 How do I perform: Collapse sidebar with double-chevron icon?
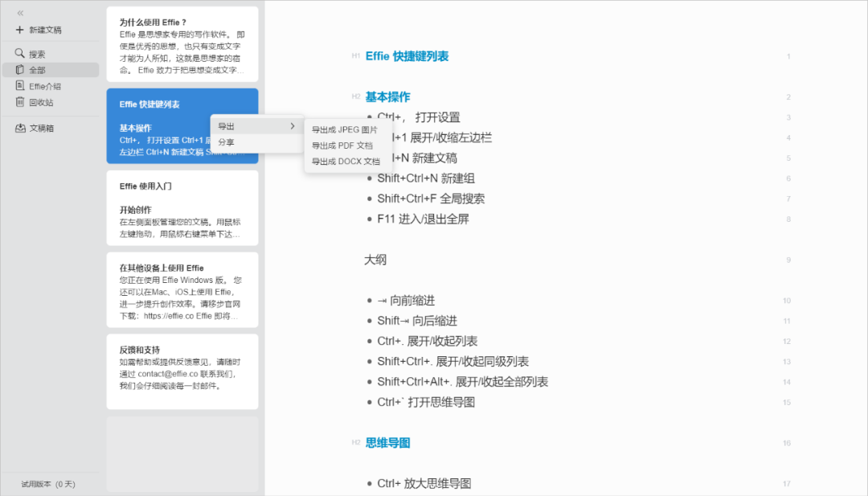coord(20,13)
